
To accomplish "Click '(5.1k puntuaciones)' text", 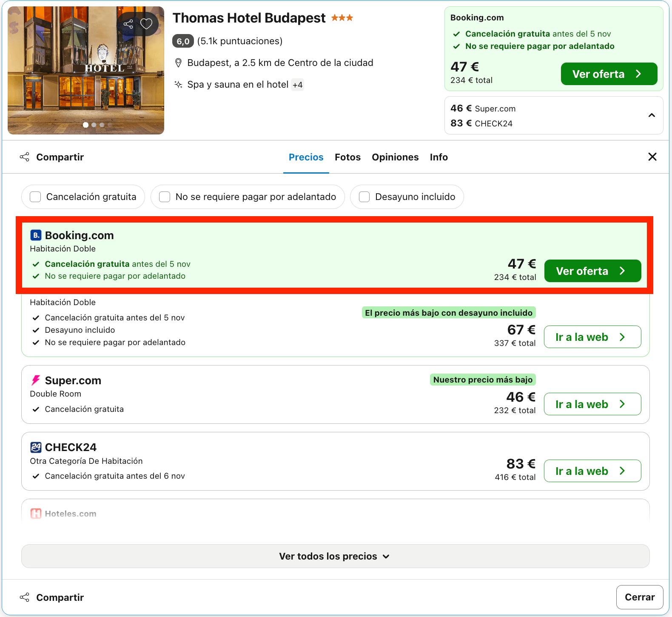I will pyautogui.click(x=240, y=41).
